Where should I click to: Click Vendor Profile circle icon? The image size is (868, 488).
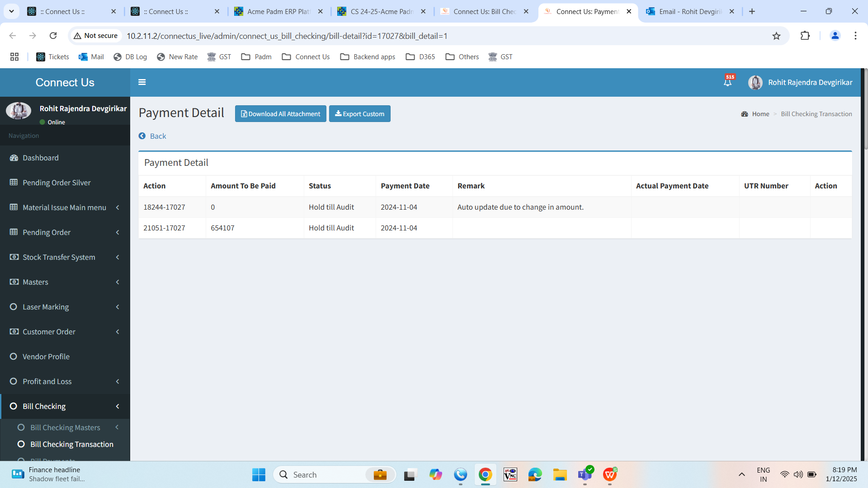14,357
